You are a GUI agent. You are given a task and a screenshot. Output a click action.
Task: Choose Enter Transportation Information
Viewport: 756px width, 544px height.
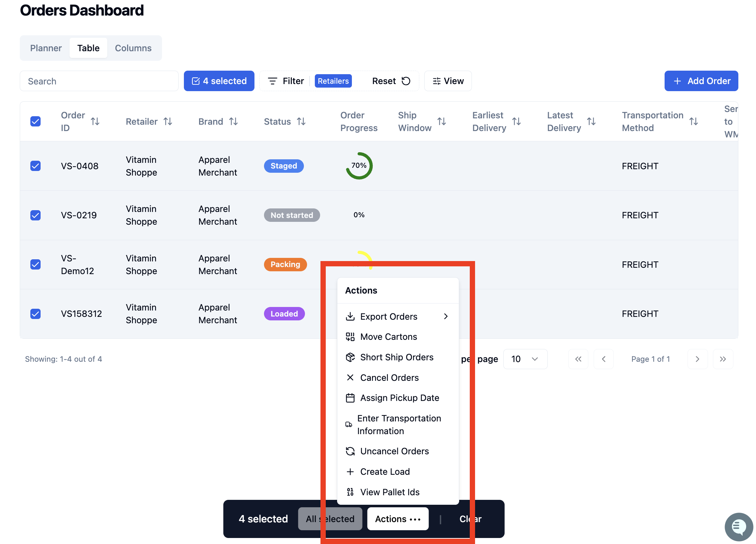coord(398,425)
